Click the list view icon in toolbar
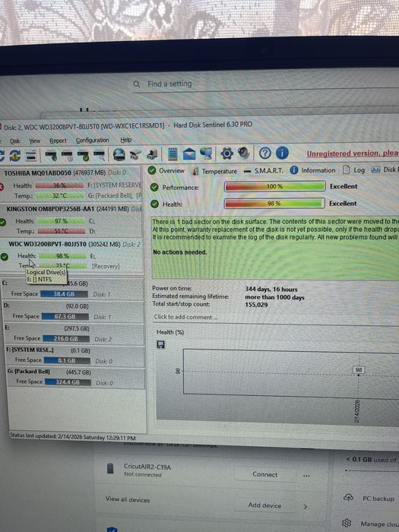Screen dimensions: 399x532 (31, 156)
